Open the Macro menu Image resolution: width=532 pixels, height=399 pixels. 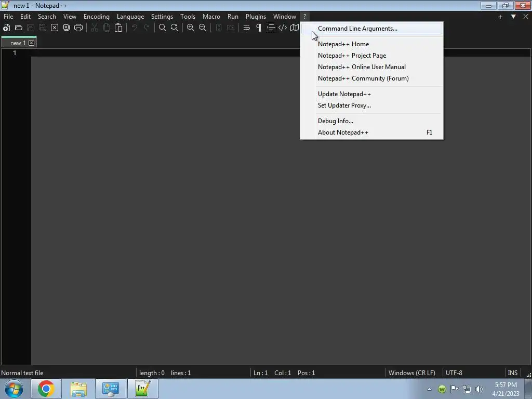coord(211,17)
